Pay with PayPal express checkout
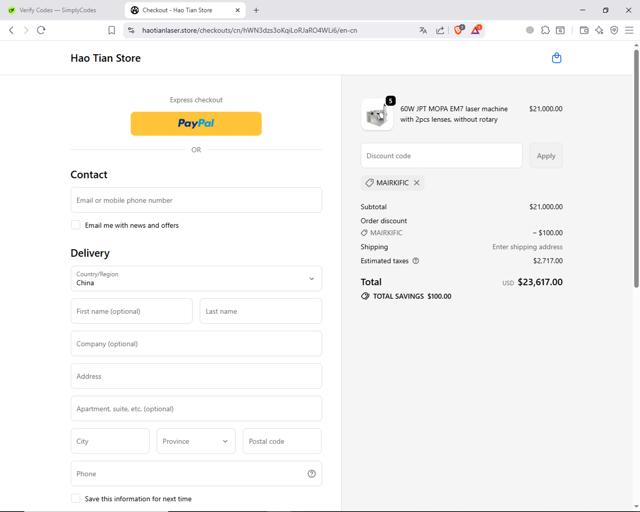 (x=196, y=123)
